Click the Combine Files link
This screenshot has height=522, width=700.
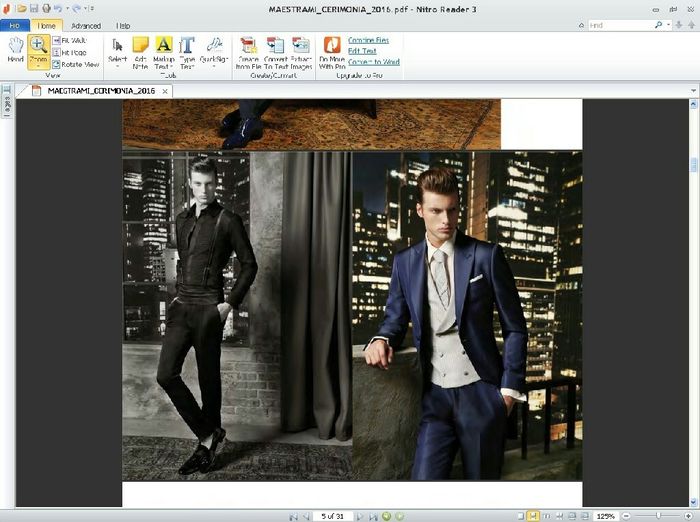(x=369, y=40)
